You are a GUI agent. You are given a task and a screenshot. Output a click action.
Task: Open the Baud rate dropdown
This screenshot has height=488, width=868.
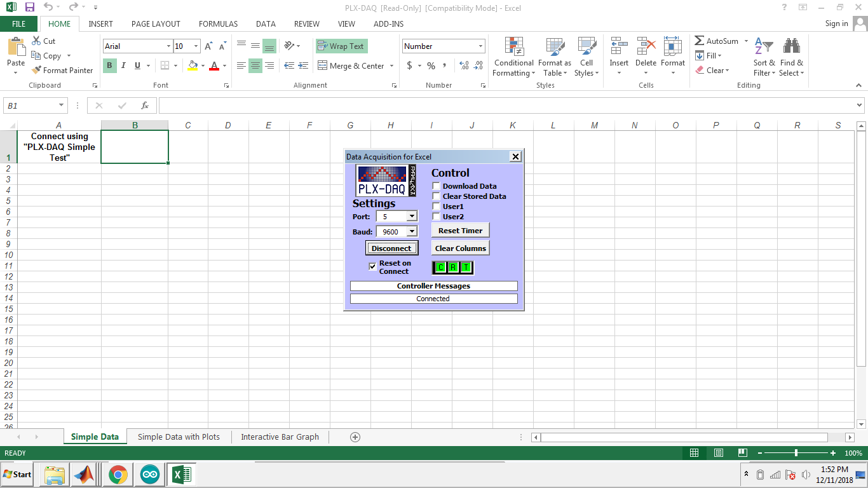[412, 232]
